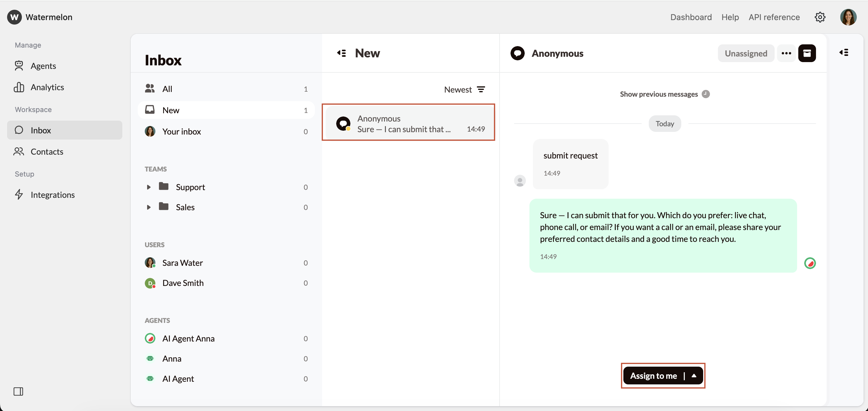Click Show previous messages
The height and width of the screenshot is (411, 868).
[x=659, y=94]
